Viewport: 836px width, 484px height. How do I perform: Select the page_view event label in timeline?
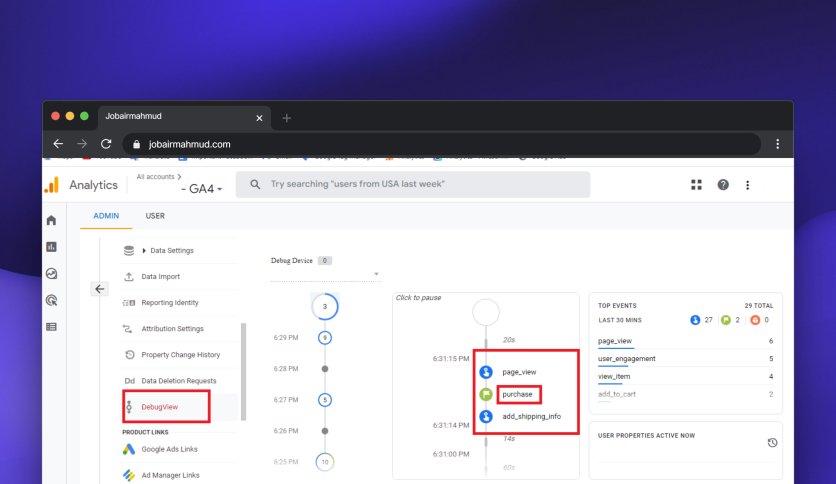pyautogui.click(x=519, y=372)
